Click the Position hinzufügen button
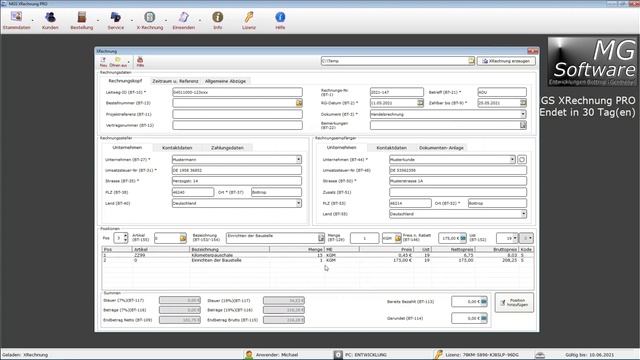The width and height of the screenshot is (640, 360). pos(514,302)
